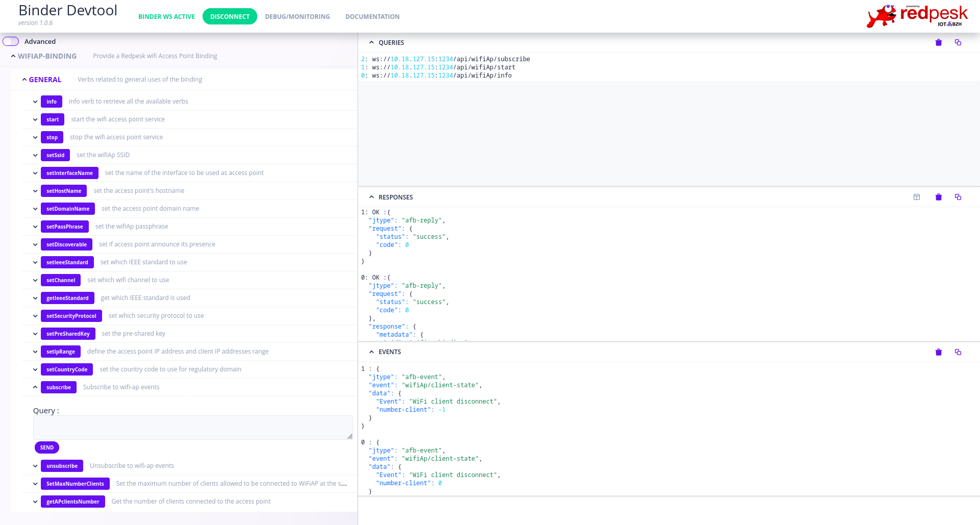The height and width of the screenshot is (525, 980).
Task: Expand the setSsid verb details
Action: click(x=35, y=155)
